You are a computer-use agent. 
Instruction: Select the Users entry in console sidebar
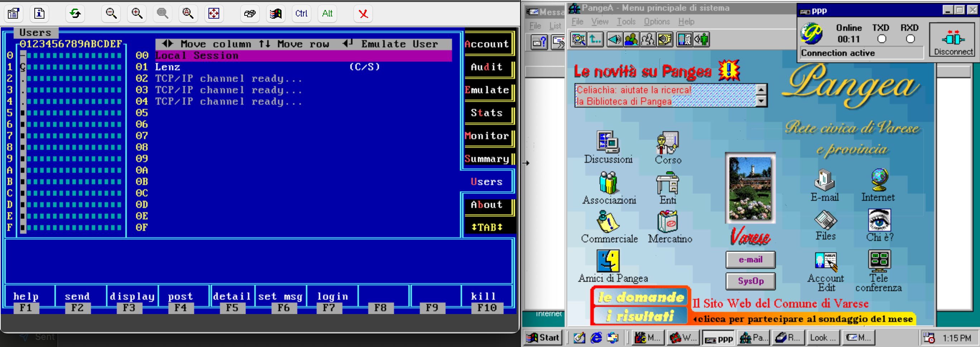487,182
